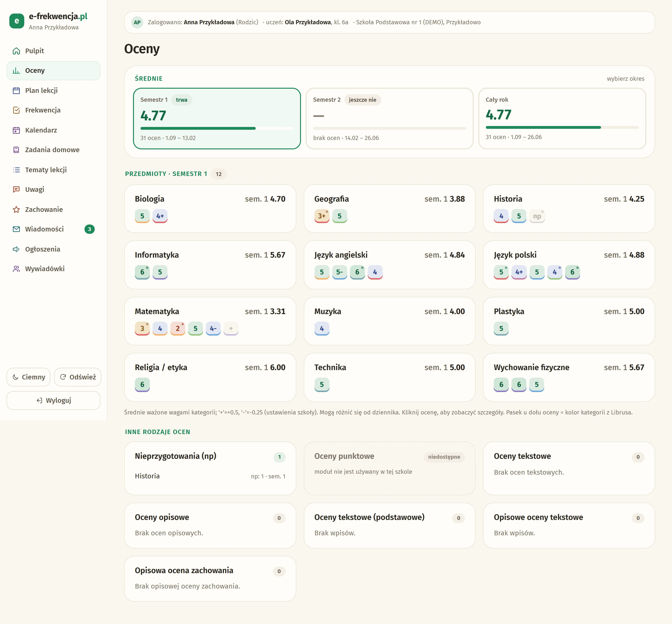The width and height of the screenshot is (672, 624).
Task: Click the Tematy lekcji list icon
Action: (16, 170)
